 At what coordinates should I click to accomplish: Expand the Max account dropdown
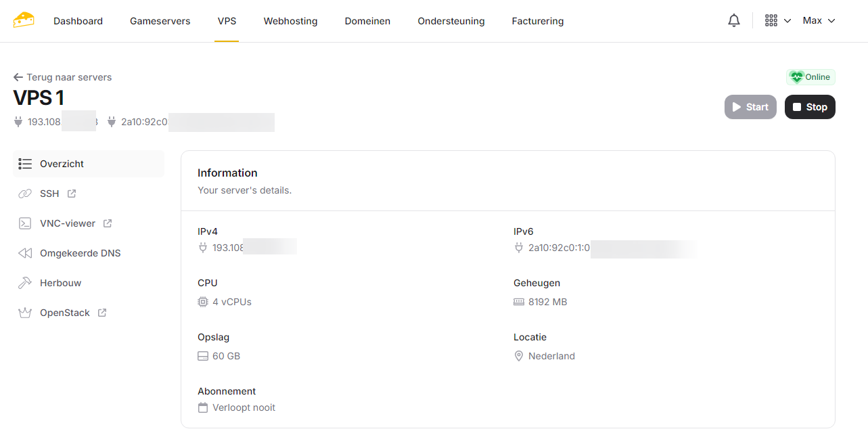(819, 21)
